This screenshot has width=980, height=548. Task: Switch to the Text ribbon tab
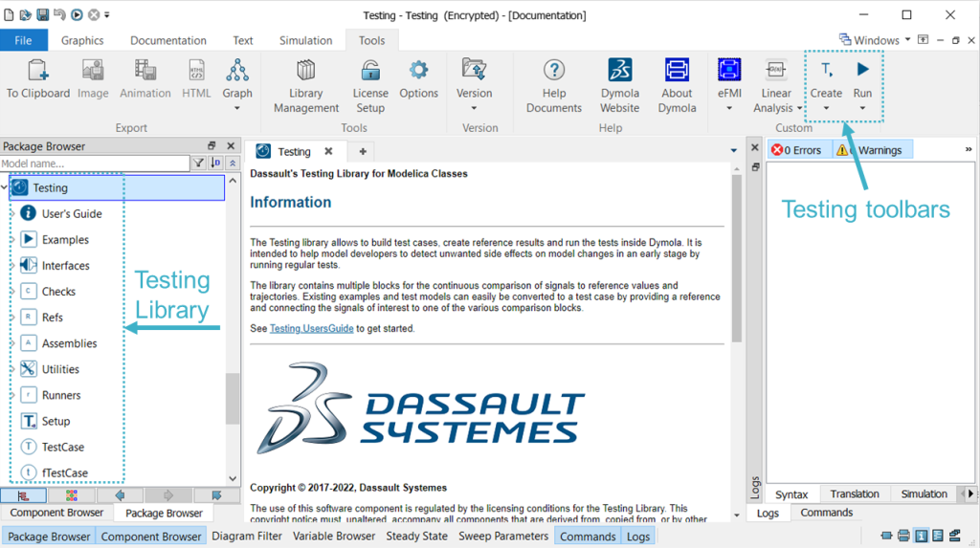pyautogui.click(x=243, y=40)
